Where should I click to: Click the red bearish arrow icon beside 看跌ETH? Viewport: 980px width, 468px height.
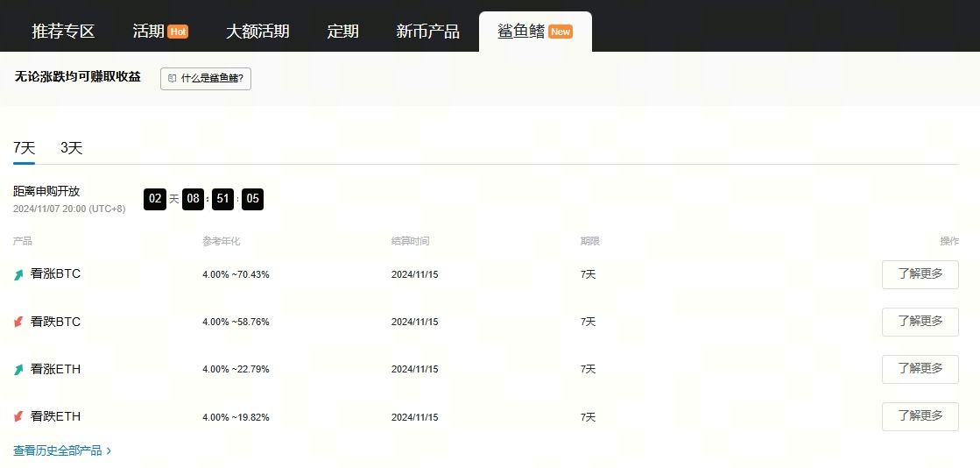pyautogui.click(x=19, y=416)
